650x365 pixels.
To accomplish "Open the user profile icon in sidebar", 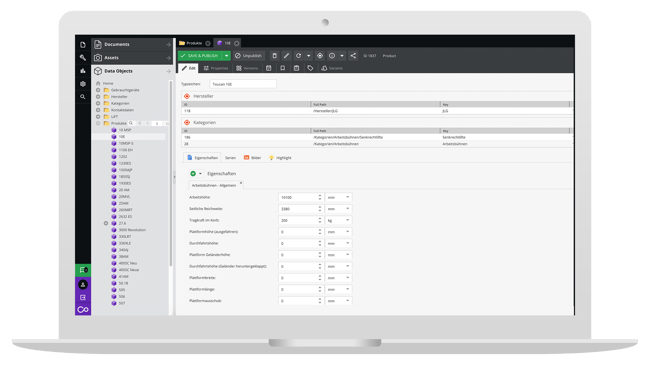I will (x=83, y=285).
